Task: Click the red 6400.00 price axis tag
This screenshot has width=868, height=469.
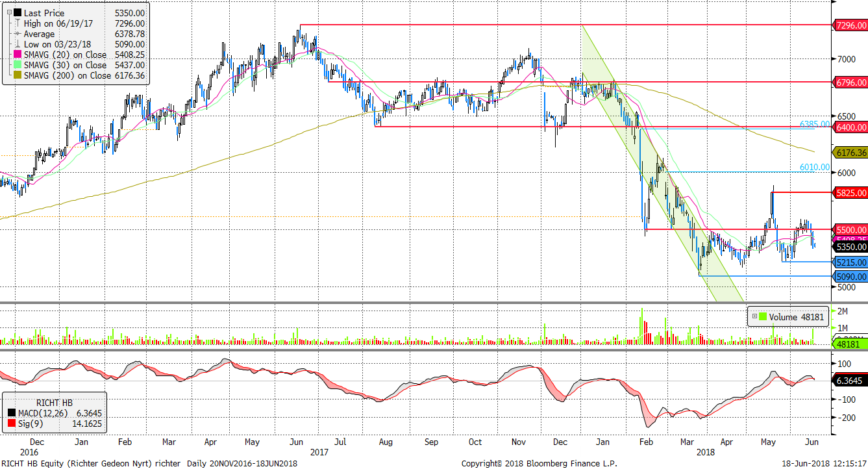Action: [851, 127]
